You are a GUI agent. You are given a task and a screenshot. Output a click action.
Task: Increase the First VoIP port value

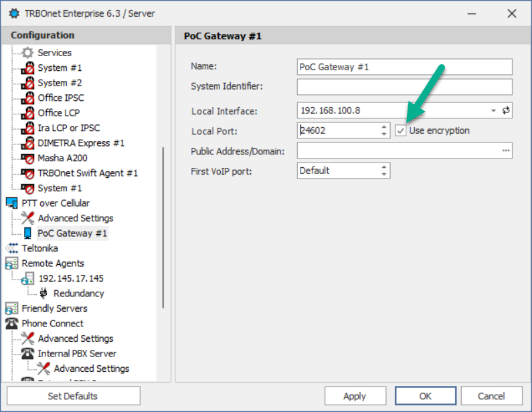[x=383, y=167]
